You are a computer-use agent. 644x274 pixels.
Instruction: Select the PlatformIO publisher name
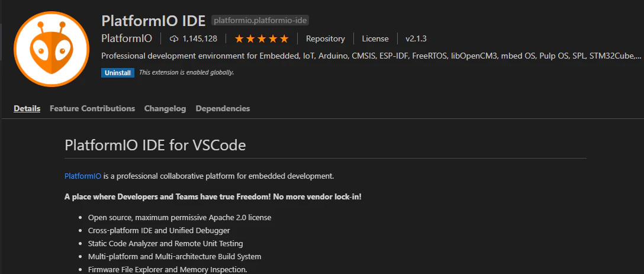point(127,38)
